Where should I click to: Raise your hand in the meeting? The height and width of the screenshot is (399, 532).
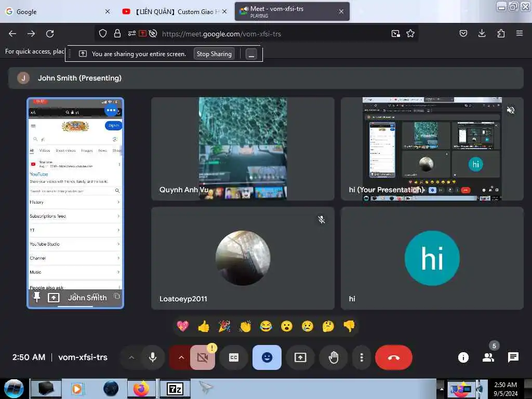pyautogui.click(x=334, y=357)
